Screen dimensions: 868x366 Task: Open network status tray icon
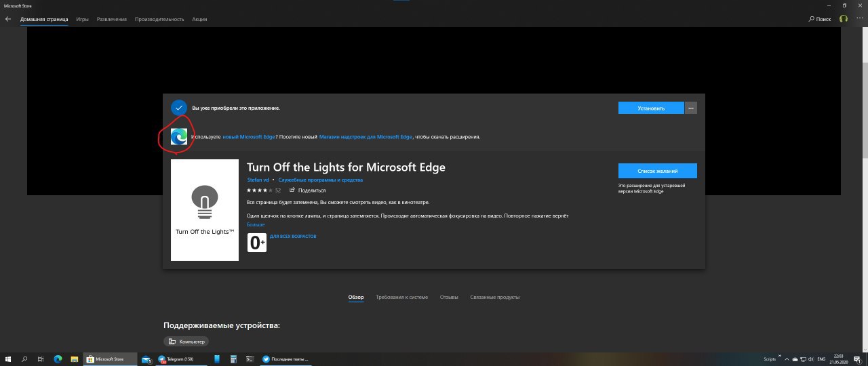click(805, 359)
